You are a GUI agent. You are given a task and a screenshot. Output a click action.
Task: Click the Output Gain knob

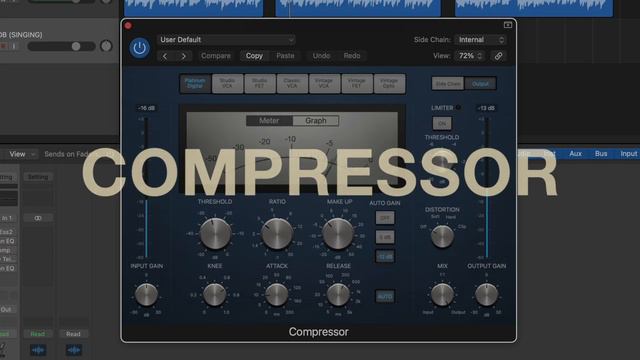point(487,294)
